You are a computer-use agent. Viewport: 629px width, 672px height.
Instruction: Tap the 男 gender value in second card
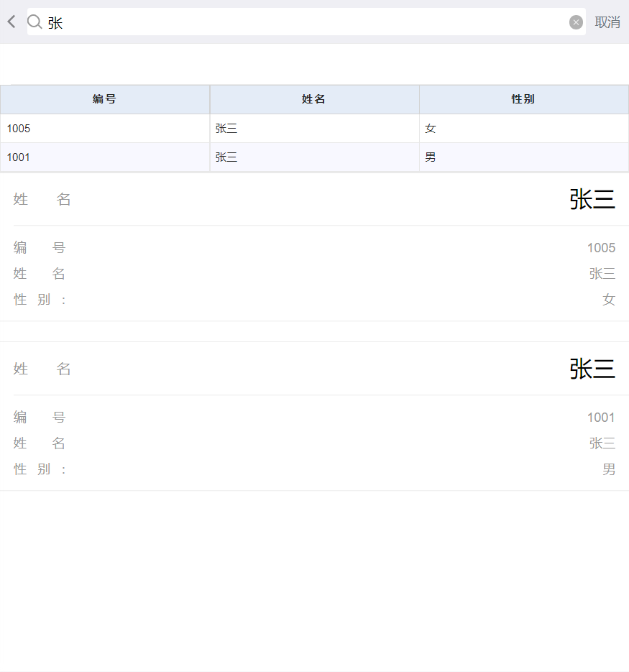point(608,469)
